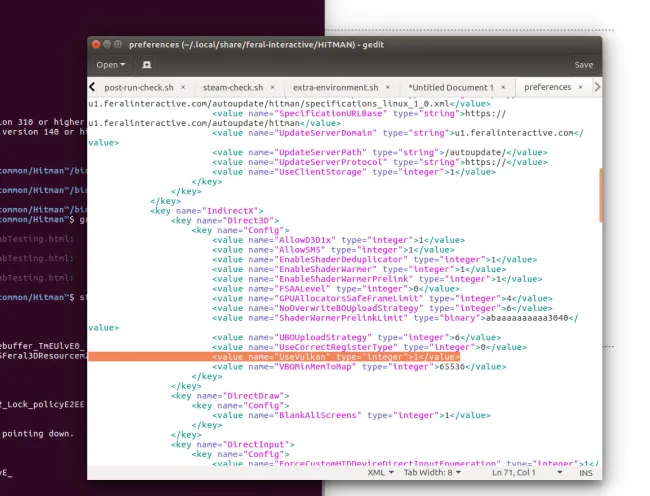Click the UseClientStorage value line

tap(354, 172)
